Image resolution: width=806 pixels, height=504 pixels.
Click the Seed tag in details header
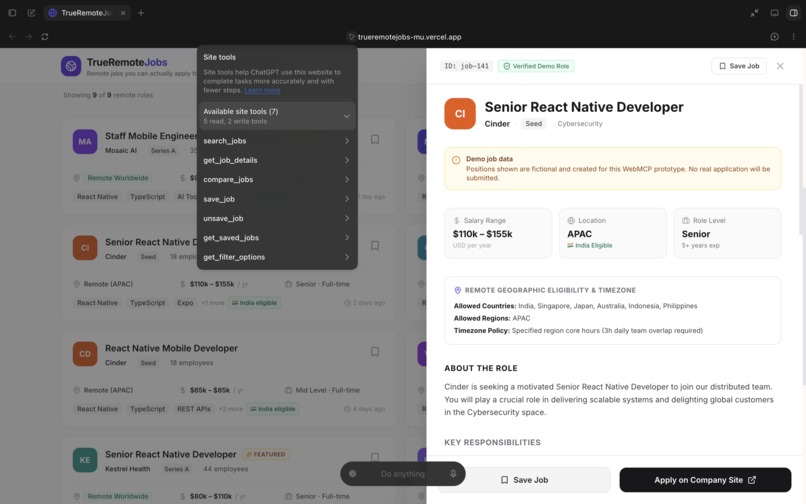[534, 123]
